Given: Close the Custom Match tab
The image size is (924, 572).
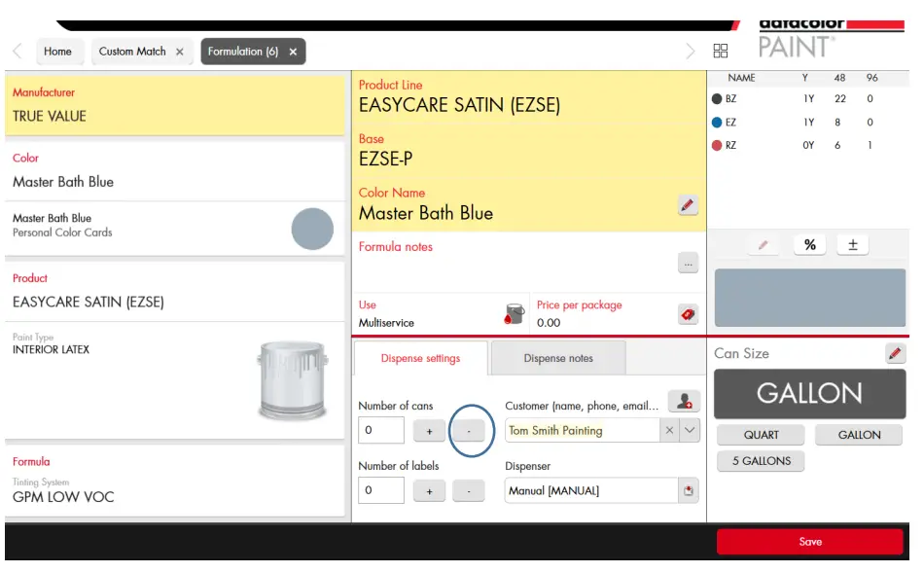Looking at the screenshot, I should (180, 52).
